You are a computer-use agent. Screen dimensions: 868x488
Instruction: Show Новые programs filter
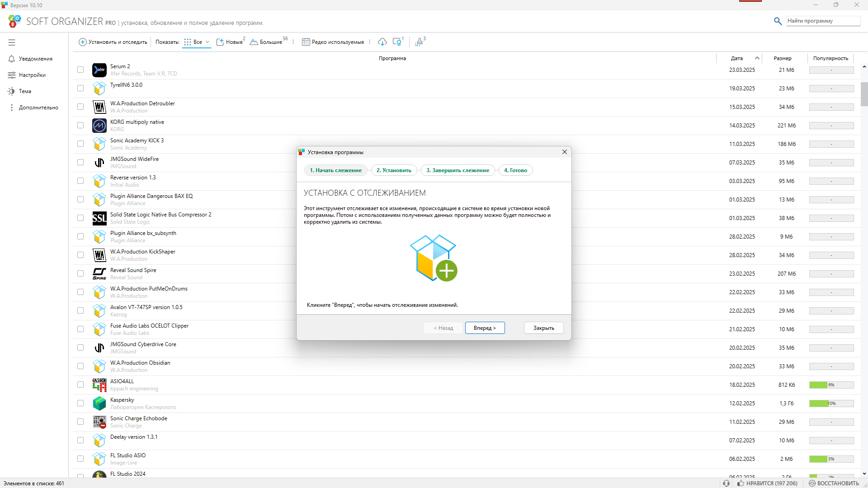tap(231, 42)
